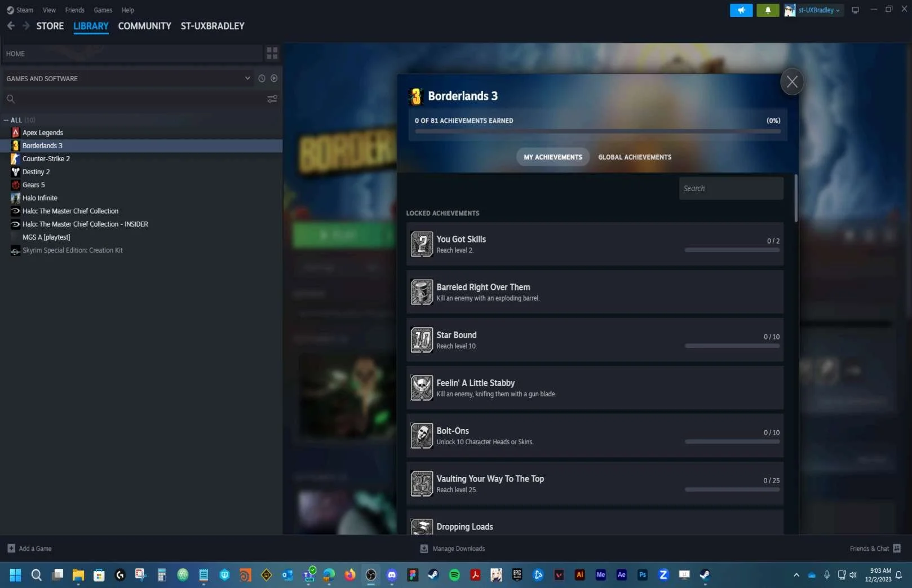Click the overall achievements earned progress bar
Image resolution: width=912 pixels, height=588 pixels.
pyautogui.click(x=597, y=131)
